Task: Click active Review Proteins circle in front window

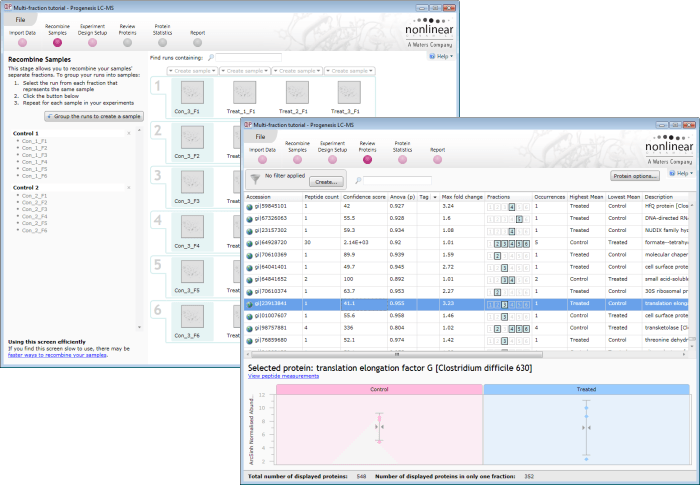Action: [367, 160]
